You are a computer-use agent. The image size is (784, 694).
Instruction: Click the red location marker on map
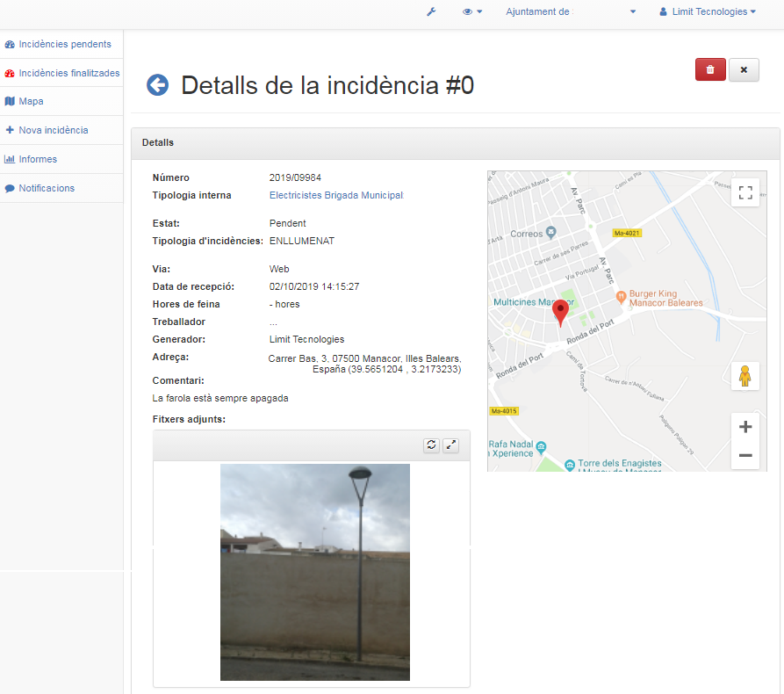tap(560, 312)
